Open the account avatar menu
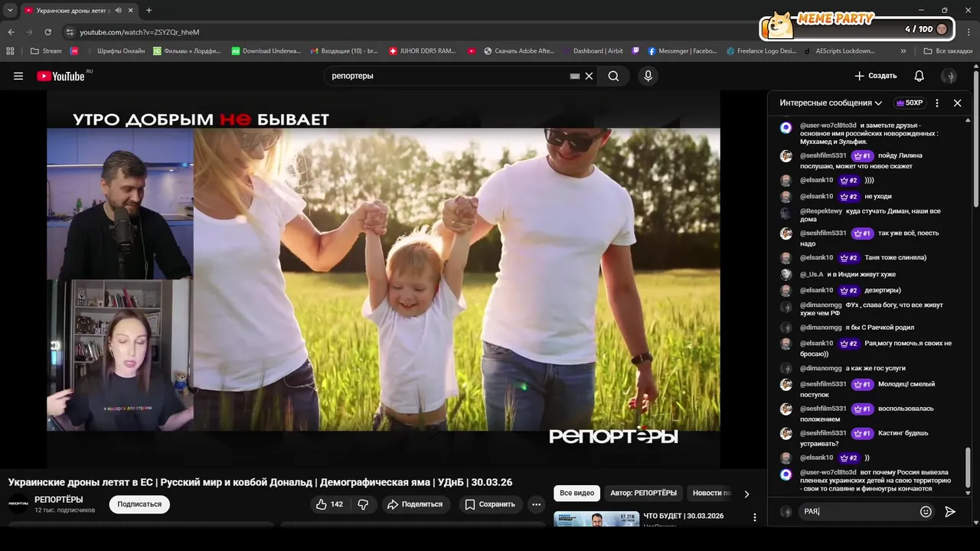 point(949,76)
